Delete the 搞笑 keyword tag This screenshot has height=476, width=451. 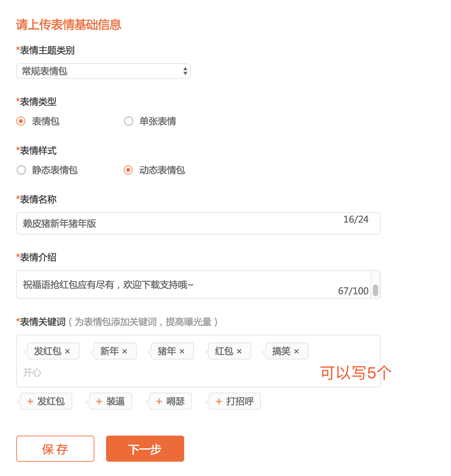coord(296,352)
